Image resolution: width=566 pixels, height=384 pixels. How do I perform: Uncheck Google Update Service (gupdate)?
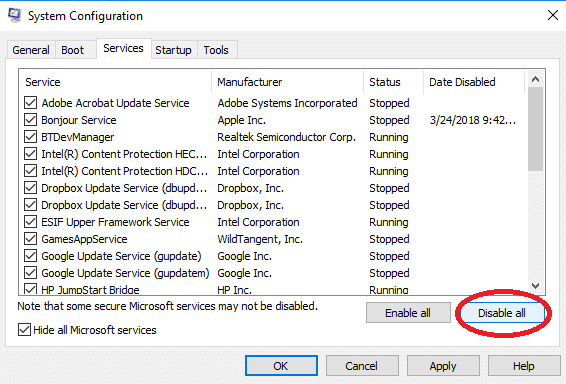(30, 256)
